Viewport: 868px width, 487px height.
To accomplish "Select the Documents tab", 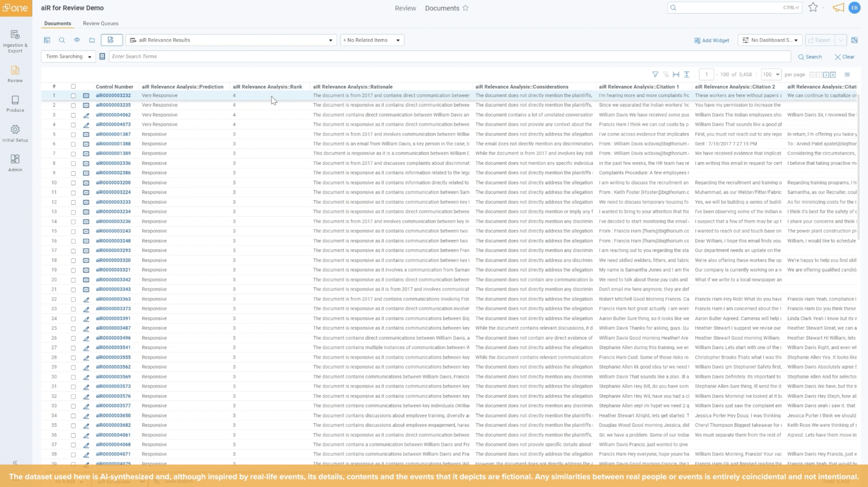I will (x=58, y=23).
